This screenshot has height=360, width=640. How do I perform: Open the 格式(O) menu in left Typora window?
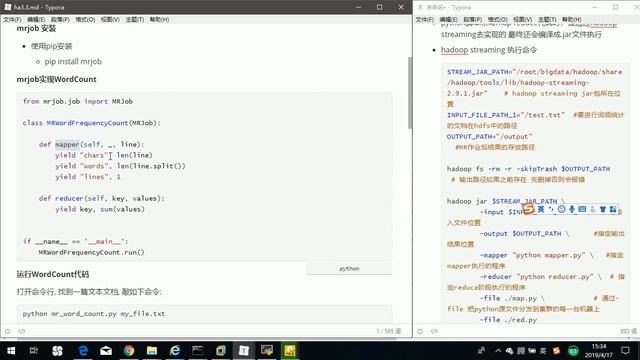(x=85, y=20)
